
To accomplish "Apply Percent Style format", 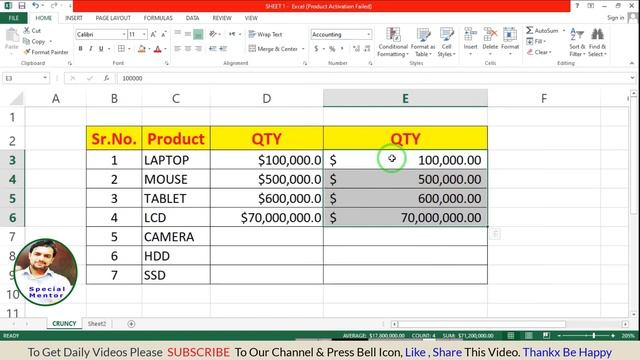I will tap(332, 49).
